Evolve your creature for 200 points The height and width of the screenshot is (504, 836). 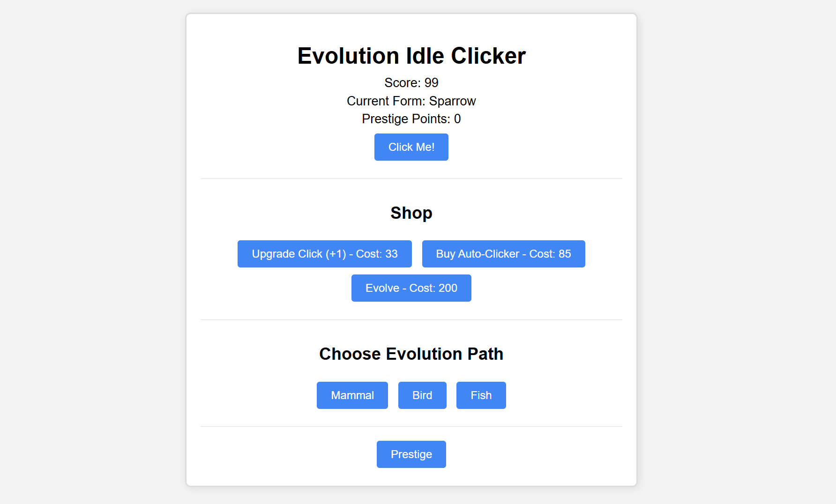411,288
